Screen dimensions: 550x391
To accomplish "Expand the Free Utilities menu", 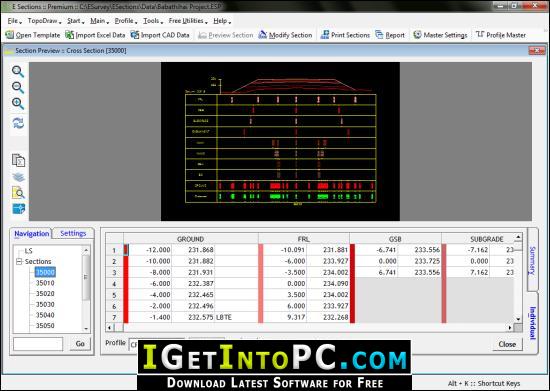I will point(188,21).
